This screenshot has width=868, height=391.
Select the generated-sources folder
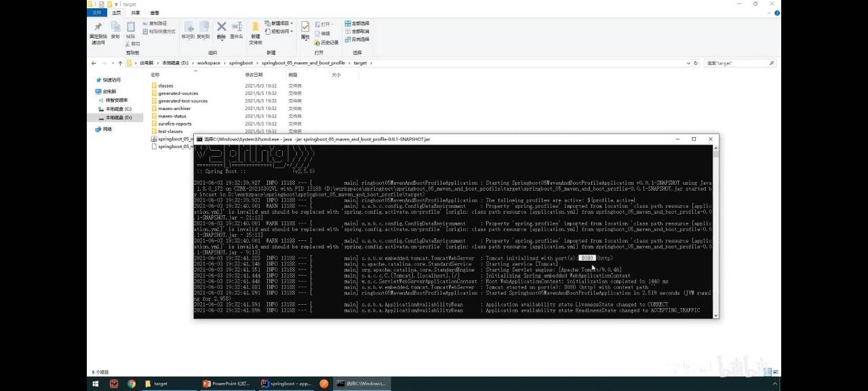(174, 94)
